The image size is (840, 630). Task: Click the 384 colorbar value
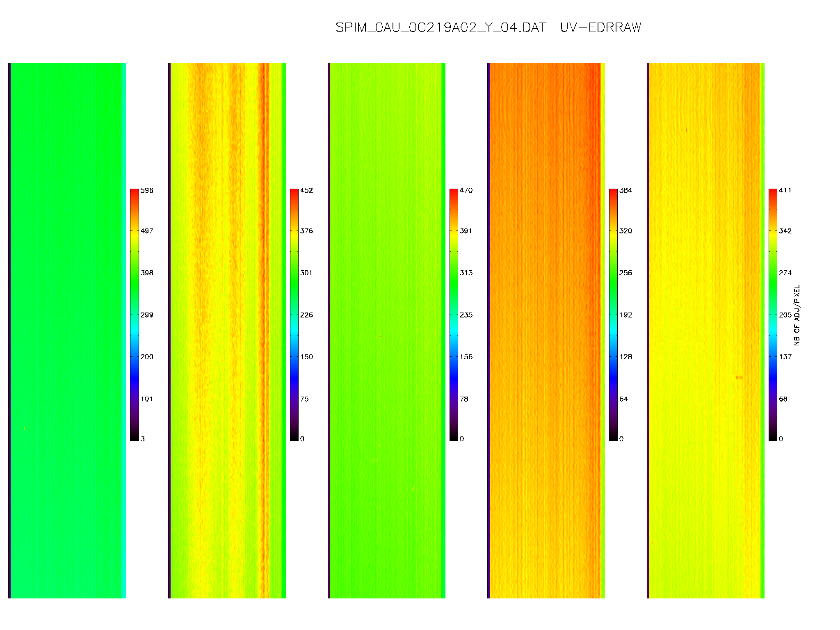(x=625, y=190)
